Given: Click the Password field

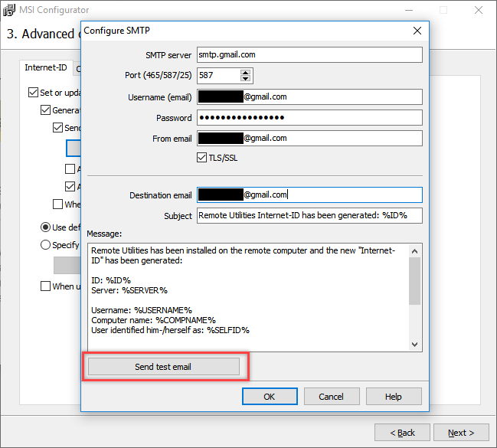Looking at the screenshot, I should click(309, 118).
